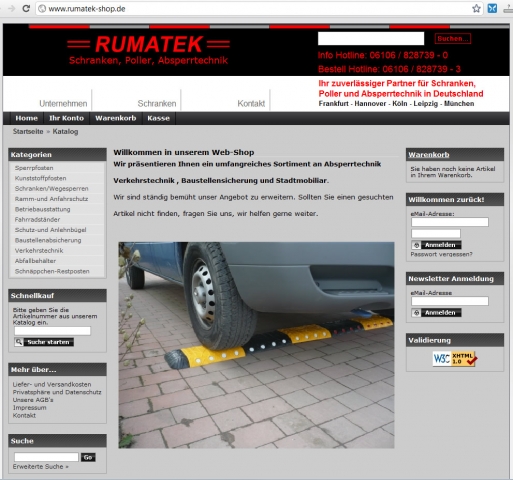513x480 pixels.
Task: Open Kunststoffpfosten category
Action: (40, 178)
